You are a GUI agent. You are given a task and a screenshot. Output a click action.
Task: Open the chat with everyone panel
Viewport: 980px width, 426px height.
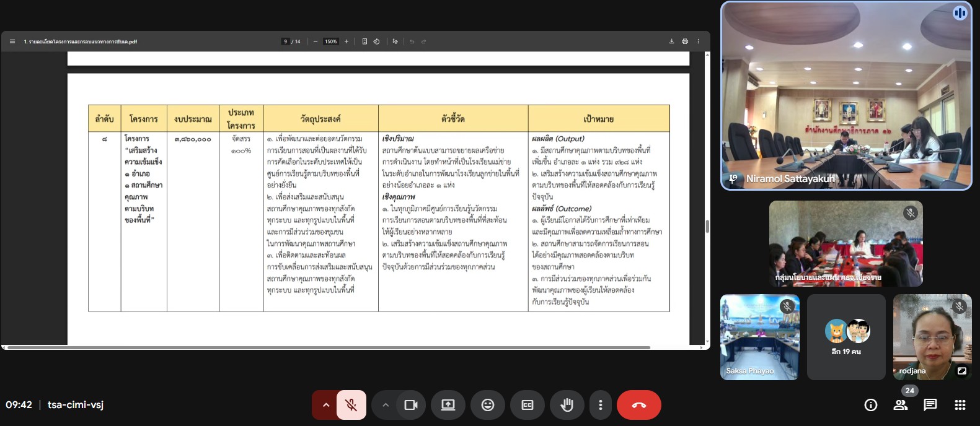point(930,405)
